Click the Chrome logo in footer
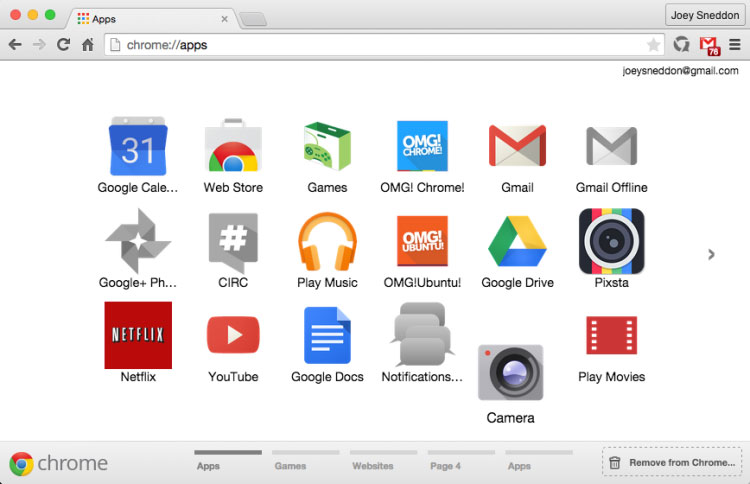This screenshot has width=750, height=484. click(x=58, y=463)
